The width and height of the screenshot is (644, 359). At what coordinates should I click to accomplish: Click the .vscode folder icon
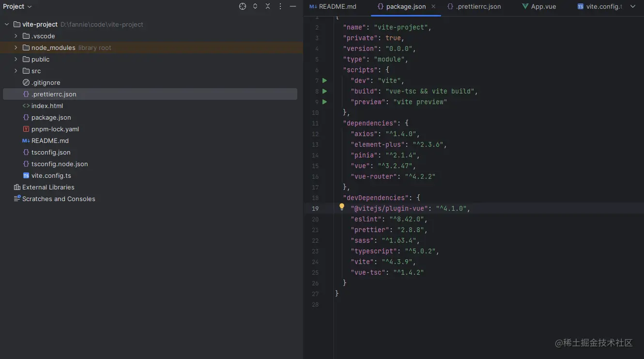coord(26,36)
